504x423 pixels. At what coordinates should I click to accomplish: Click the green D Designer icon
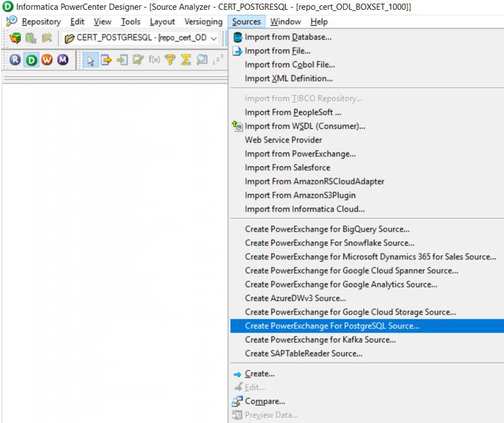coord(31,60)
